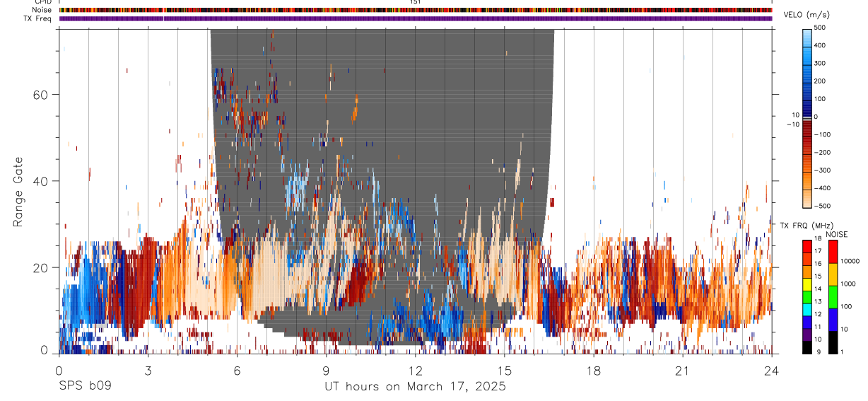
Task: Click the velocity scale value '400'
Action: click(820, 45)
